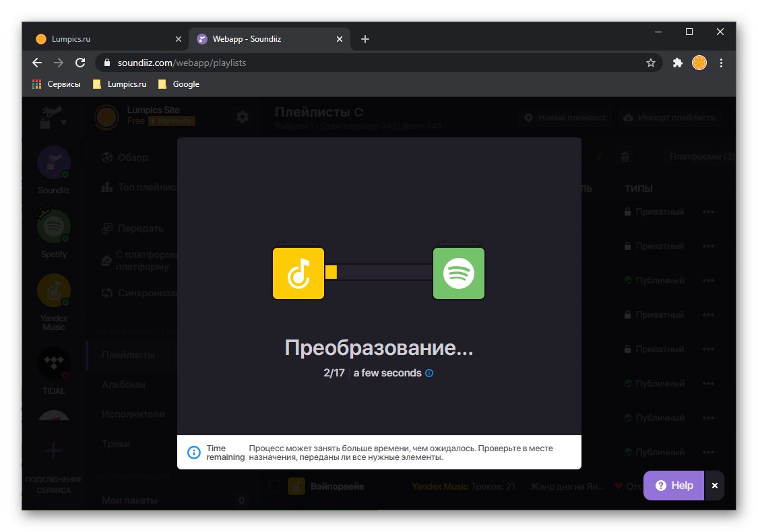Select the TIDAL icon in the sidebar
The height and width of the screenshot is (532, 758).
tap(53, 363)
